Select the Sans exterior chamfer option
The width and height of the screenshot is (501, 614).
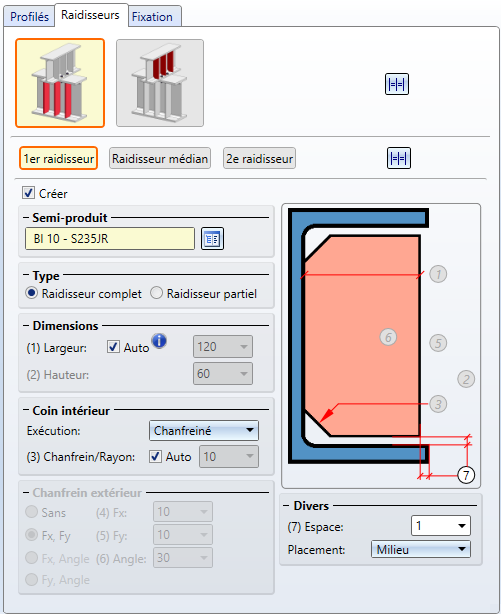click(31, 512)
